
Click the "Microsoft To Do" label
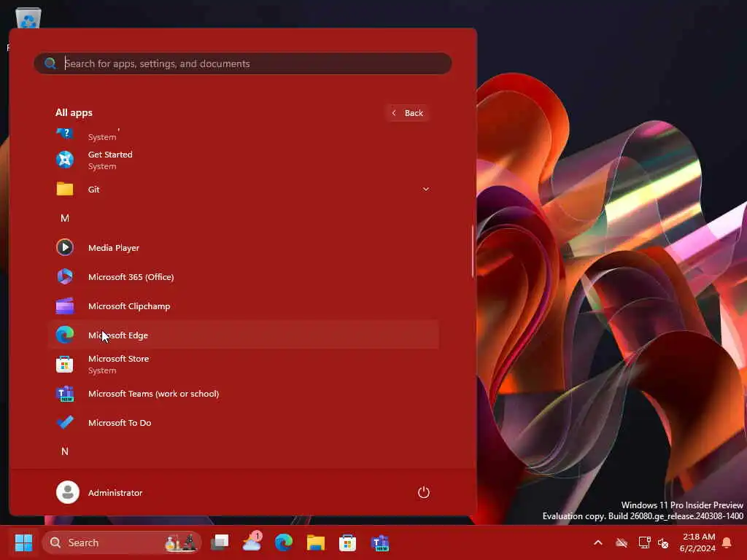(120, 423)
